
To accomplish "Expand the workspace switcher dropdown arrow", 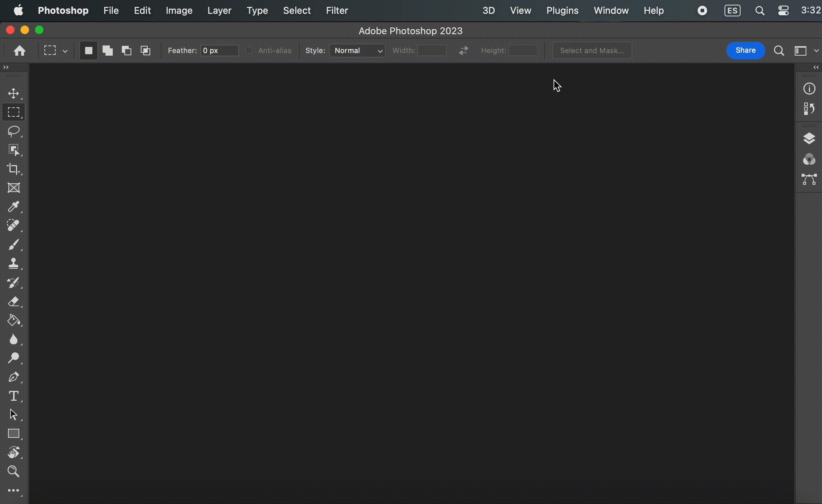I will [816, 51].
